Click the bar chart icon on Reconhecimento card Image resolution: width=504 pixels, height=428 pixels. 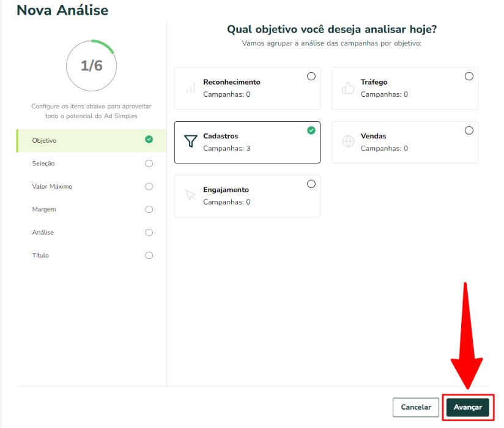point(191,88)
